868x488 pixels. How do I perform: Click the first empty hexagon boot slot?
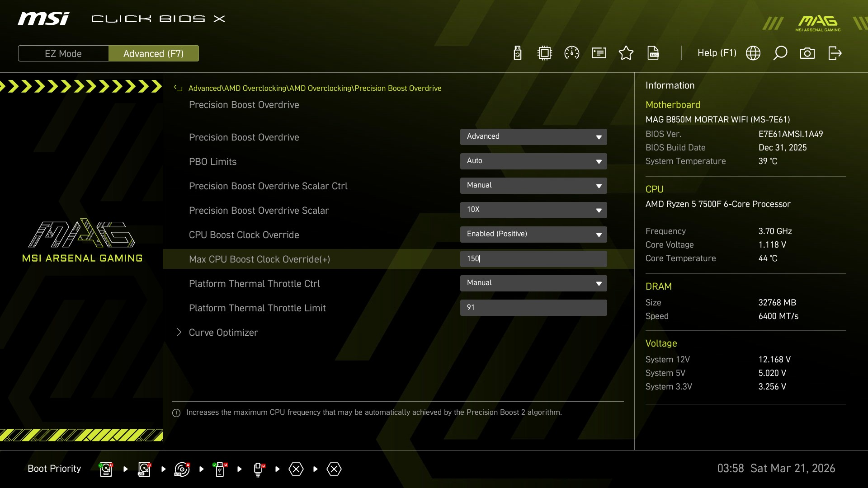pos(296,469)
